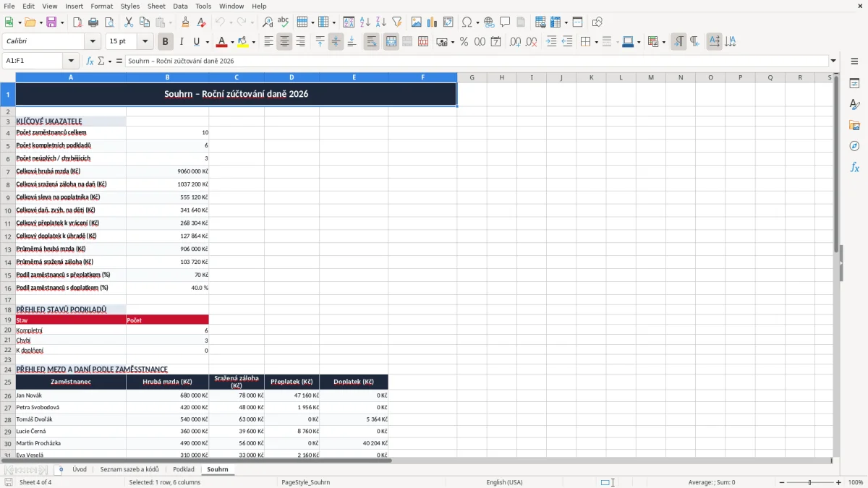Select the AutoFilter funnel icon
The width and height of the screenshot is (868, 488).
click(x=396, y=22)
